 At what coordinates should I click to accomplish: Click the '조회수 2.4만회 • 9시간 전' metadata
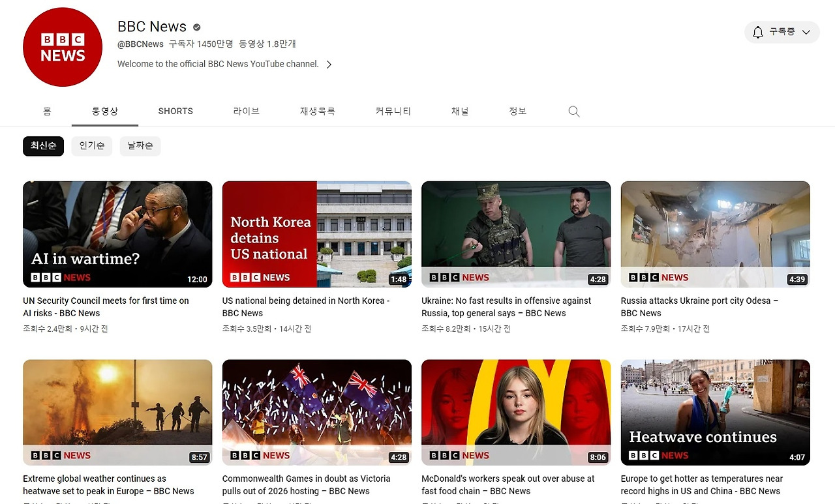coord(65,329)
